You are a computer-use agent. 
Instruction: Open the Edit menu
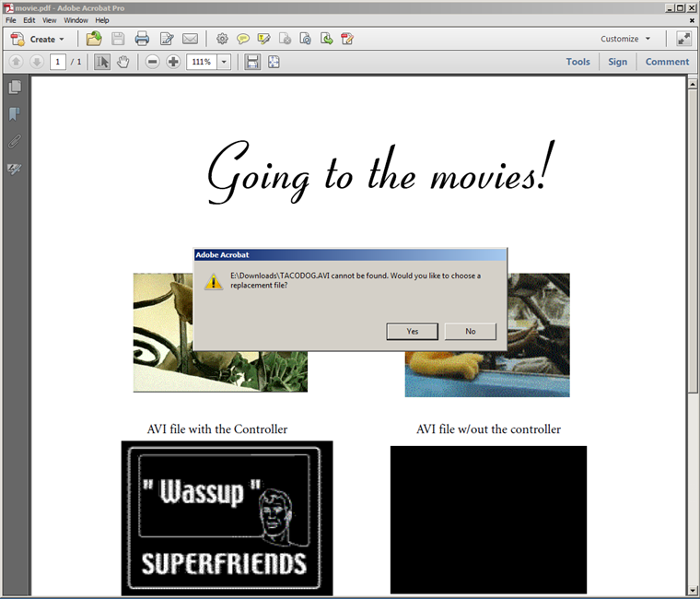[x=29, y=19]
